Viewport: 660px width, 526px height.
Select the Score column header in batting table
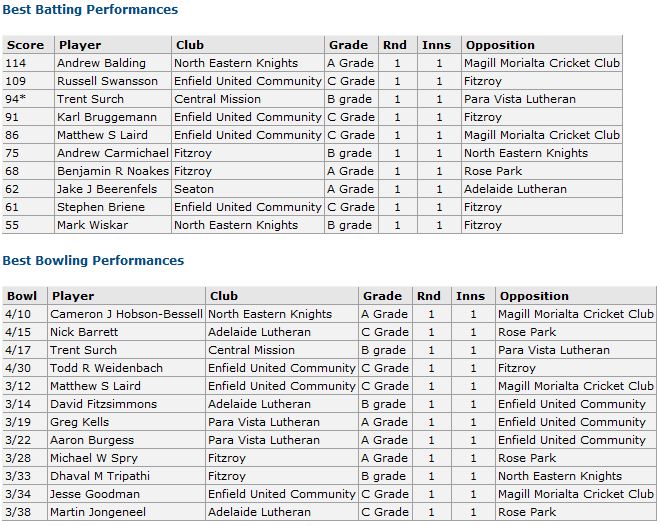click(26, 45)
